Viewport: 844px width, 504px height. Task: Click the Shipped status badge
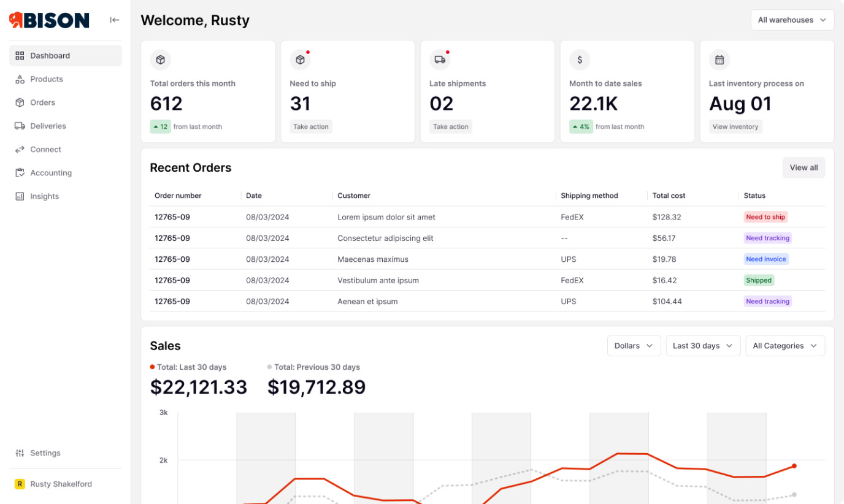[759, 280]
